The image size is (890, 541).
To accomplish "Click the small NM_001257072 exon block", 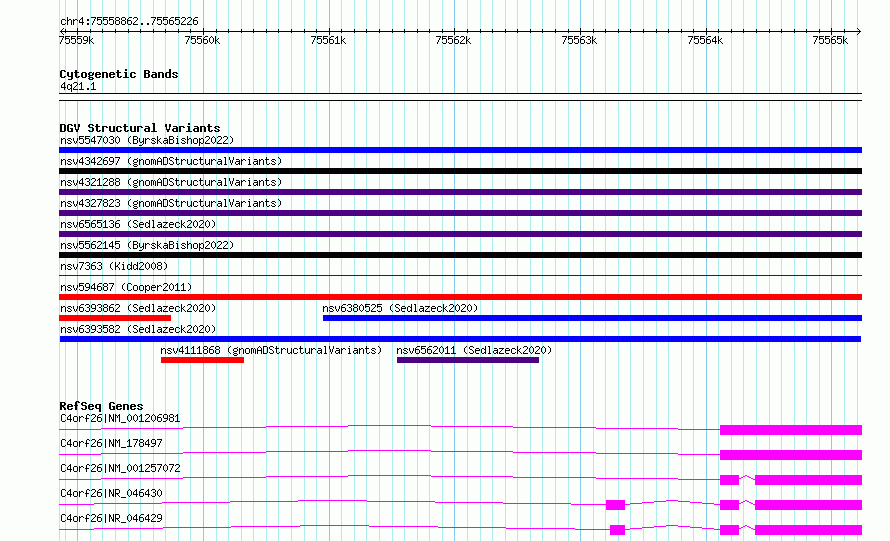I will click(x=729, y=480).
